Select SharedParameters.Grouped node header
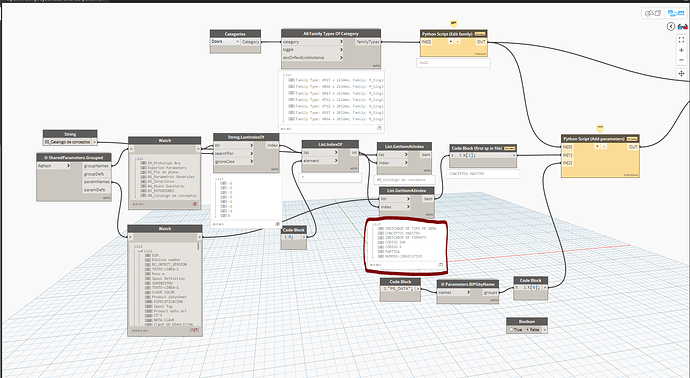Screen dimensions: 690x378 coord(74,157)
